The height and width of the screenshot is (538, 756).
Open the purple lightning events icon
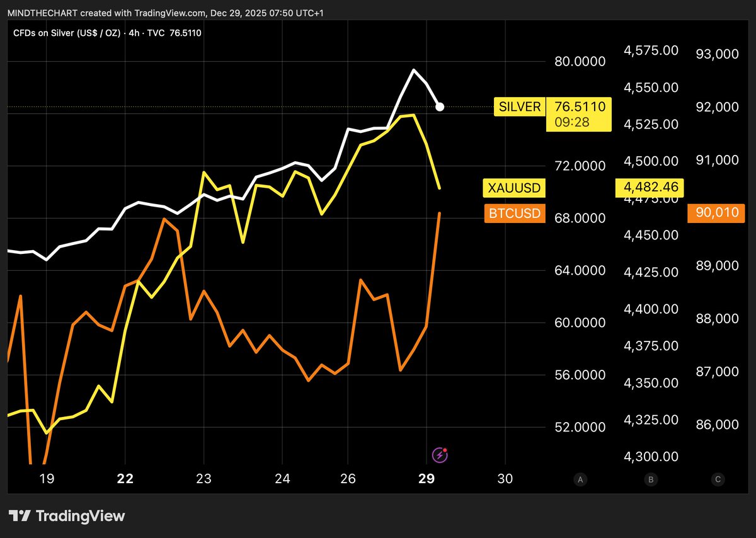(x=440, y=454)
